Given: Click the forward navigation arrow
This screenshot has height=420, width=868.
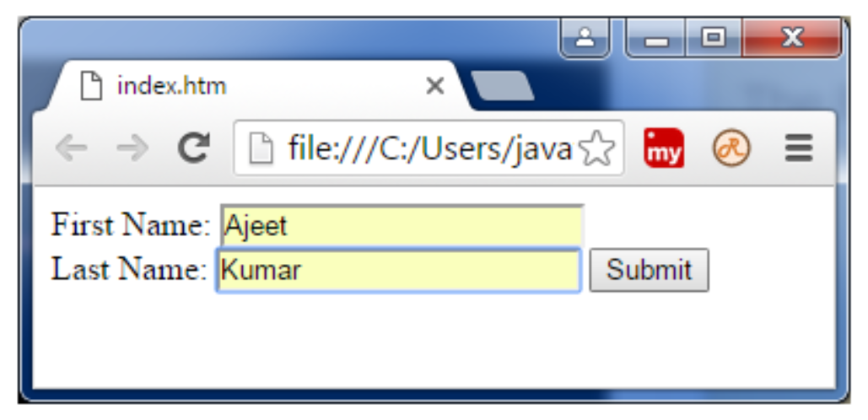Looking at the screenshot, I should (x=132, y=149).
